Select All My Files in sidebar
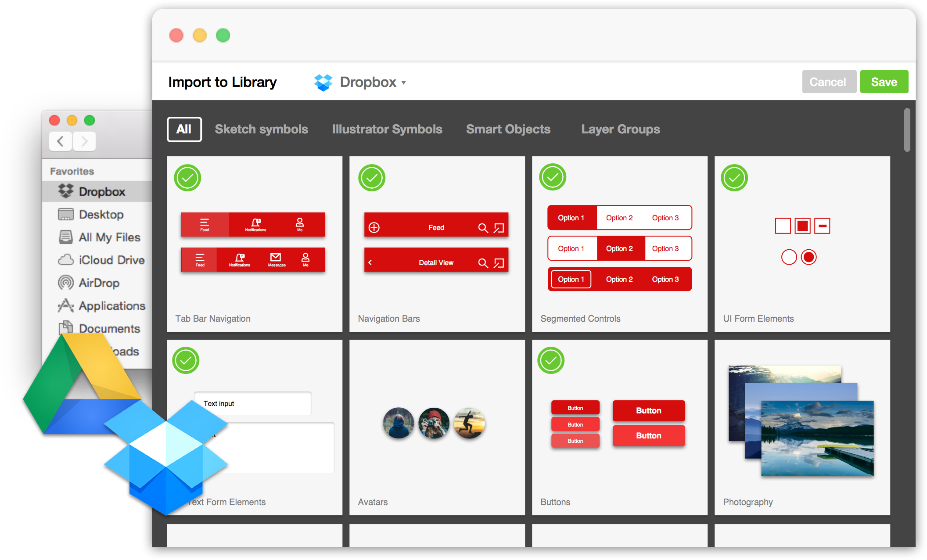Screen dimensions: 927x560 click(x=109, y=237)
